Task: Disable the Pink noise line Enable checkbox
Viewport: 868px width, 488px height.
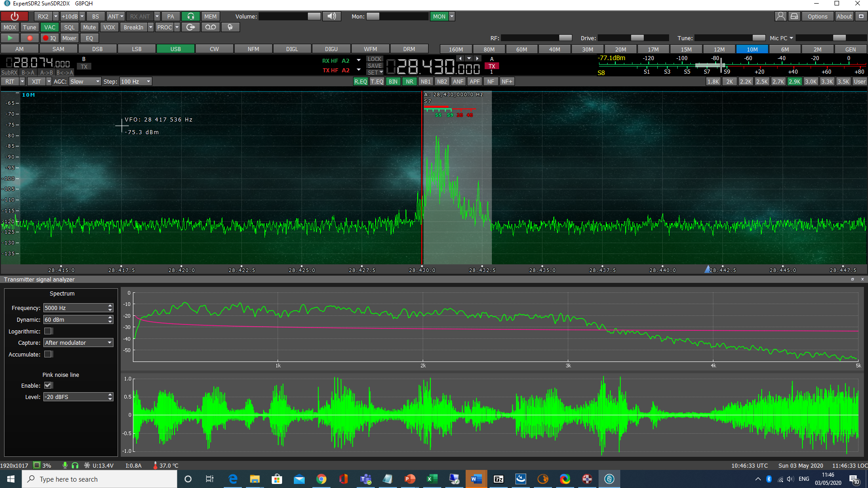Action: [x=48, y=385]
